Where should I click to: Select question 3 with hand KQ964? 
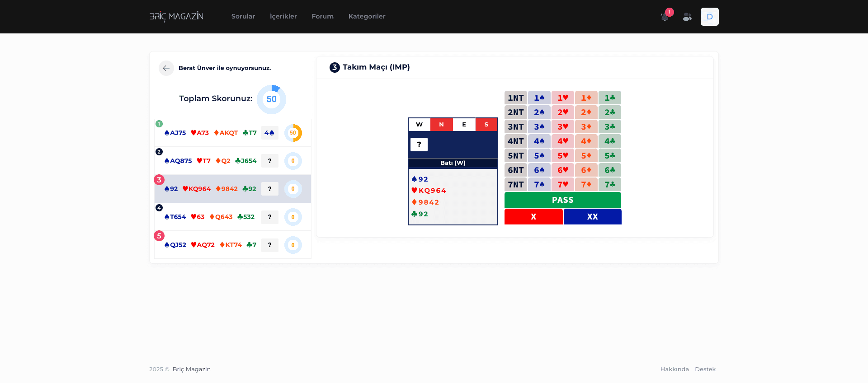pyautogui.click(x=233, y=189)
